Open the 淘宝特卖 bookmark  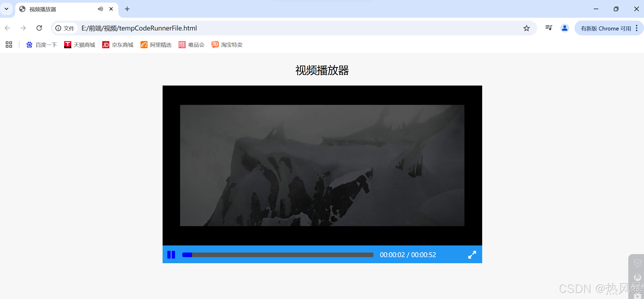click(x=227, y=45)
